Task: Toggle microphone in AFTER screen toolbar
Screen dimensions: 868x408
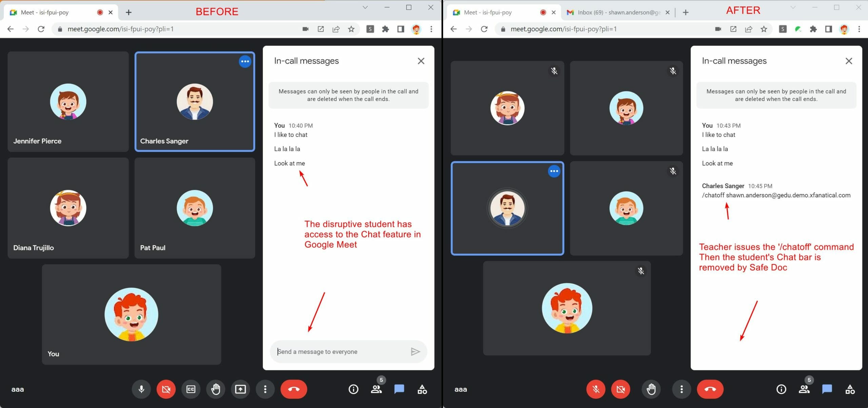Action: [594, 389]
